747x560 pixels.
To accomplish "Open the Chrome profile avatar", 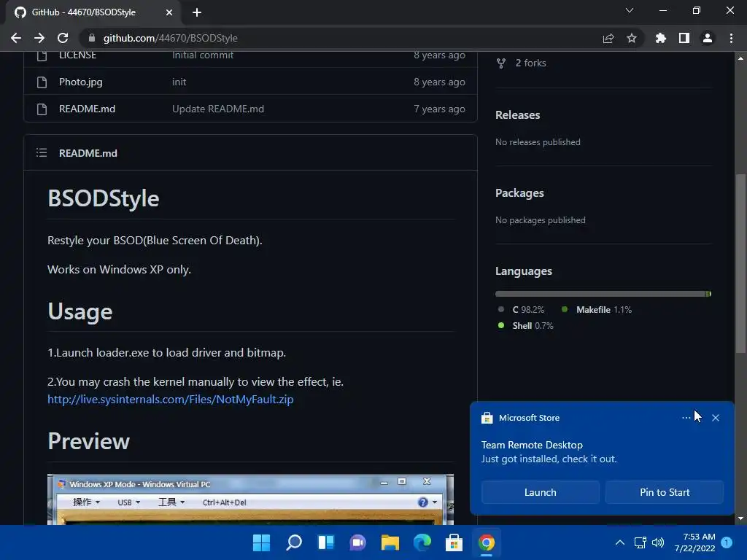I will point(708,38).
